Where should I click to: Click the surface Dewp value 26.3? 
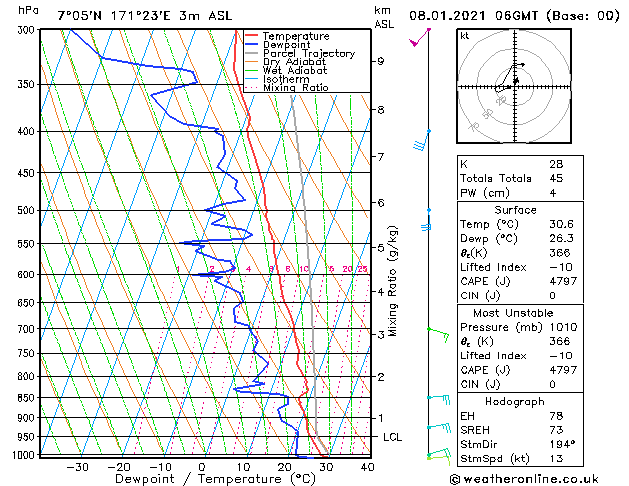562,238
